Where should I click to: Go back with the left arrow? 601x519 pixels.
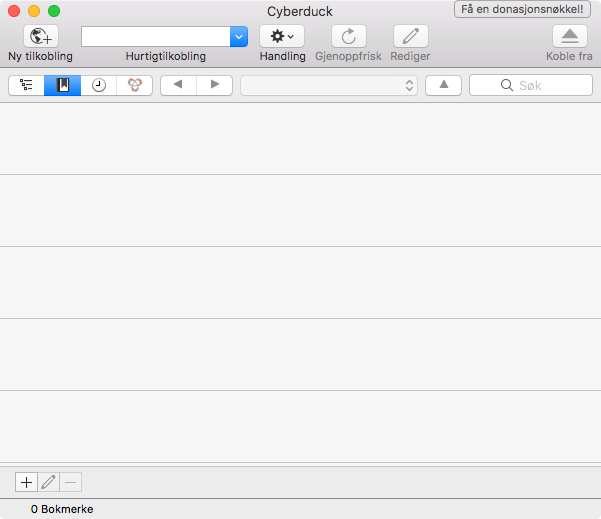click(x=178, y=85)
